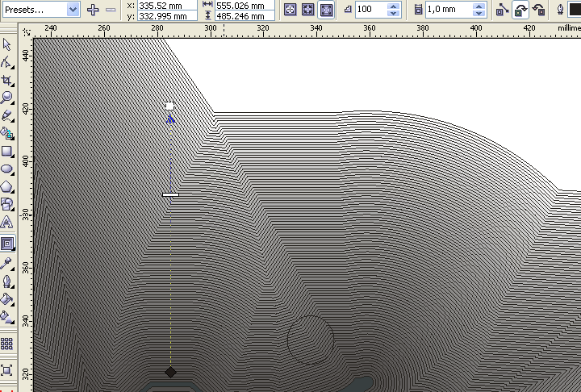Screen dimensions: 581x392
Task: Click the zoom-to-fit frame toolbox icon
Action: tap(7, 370)
